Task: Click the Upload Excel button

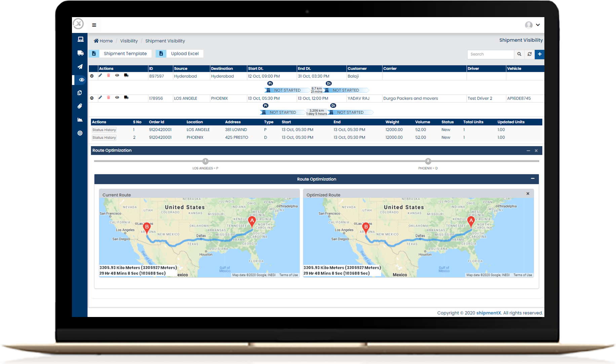Action: tap(180, 53)
